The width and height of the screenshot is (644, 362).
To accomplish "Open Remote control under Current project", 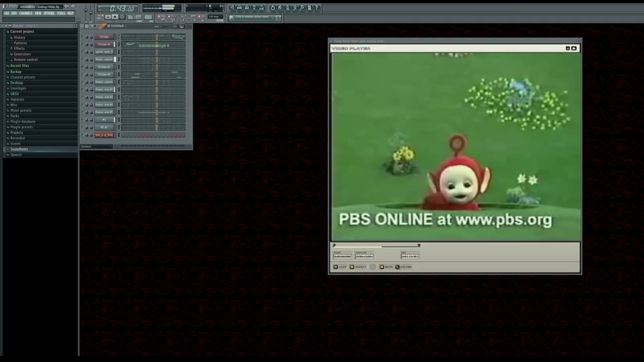I will [41, 59].
